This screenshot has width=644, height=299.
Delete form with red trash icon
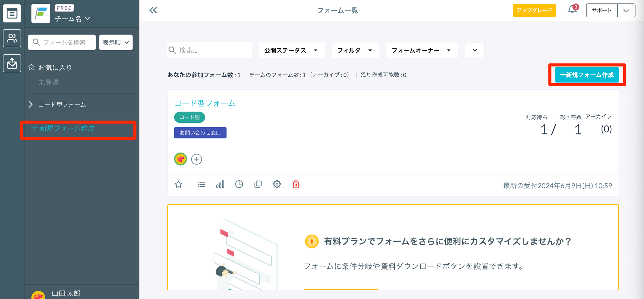click(x=296, y=184)
